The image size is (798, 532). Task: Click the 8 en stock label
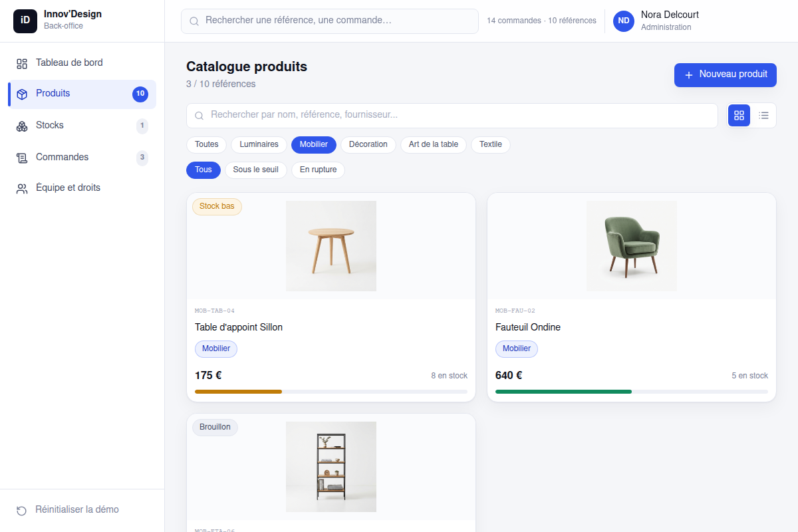450,376
